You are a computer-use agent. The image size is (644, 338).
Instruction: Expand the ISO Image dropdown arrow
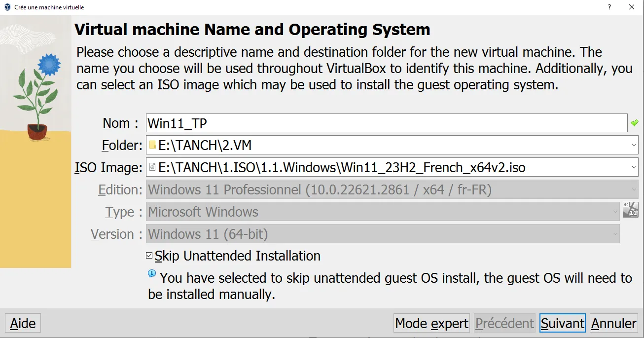(634, 167)
